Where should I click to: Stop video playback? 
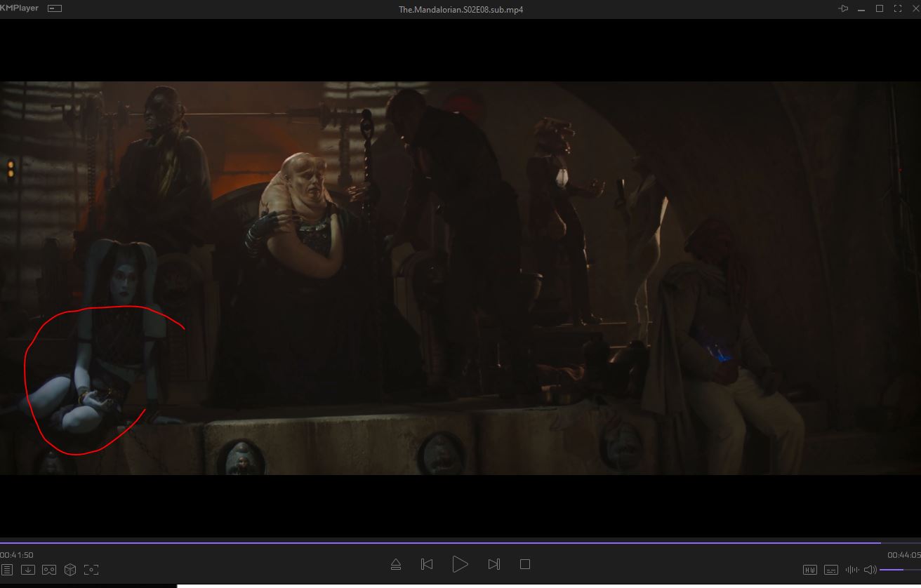[524, 564]
